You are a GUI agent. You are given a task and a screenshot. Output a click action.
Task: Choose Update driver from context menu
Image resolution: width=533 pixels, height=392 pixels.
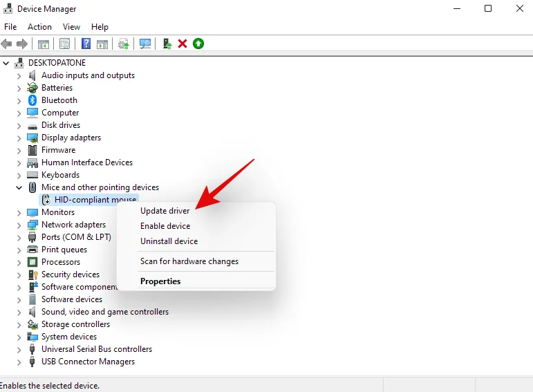pos(165,211)
